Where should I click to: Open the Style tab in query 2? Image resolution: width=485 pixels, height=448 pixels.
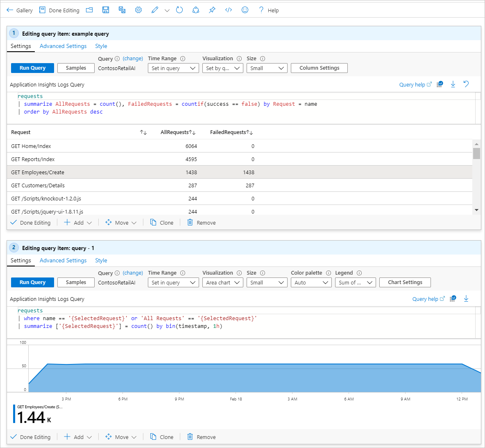coord(101,261)
